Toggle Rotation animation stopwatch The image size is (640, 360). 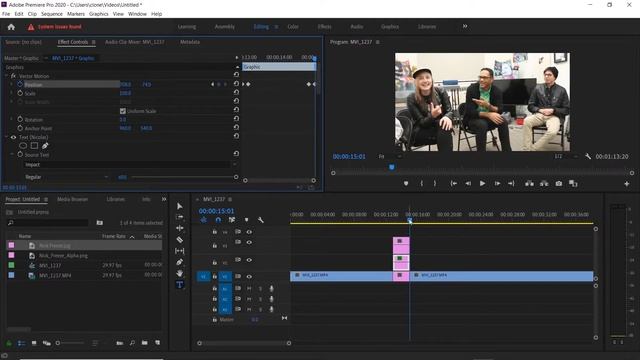pyautogui.click(x=20, y=119)
